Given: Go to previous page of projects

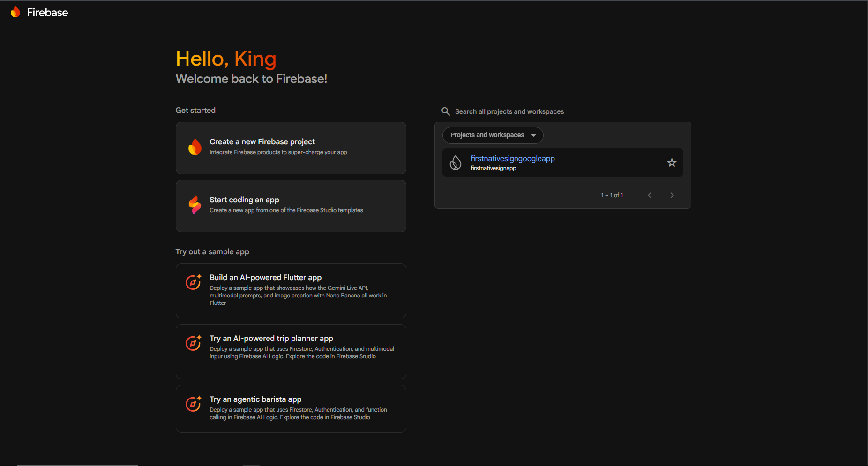Looking at the screenshot, I should tap(650, 195).
